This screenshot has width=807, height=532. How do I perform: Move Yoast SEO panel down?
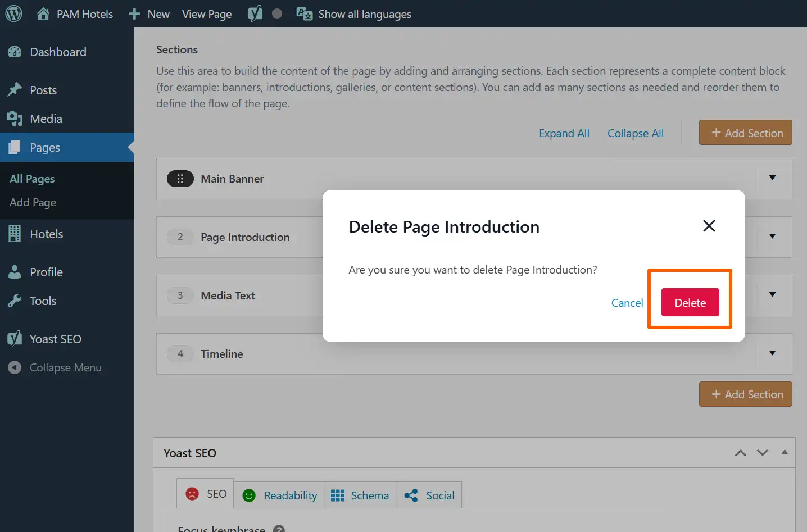pos(762,453)
